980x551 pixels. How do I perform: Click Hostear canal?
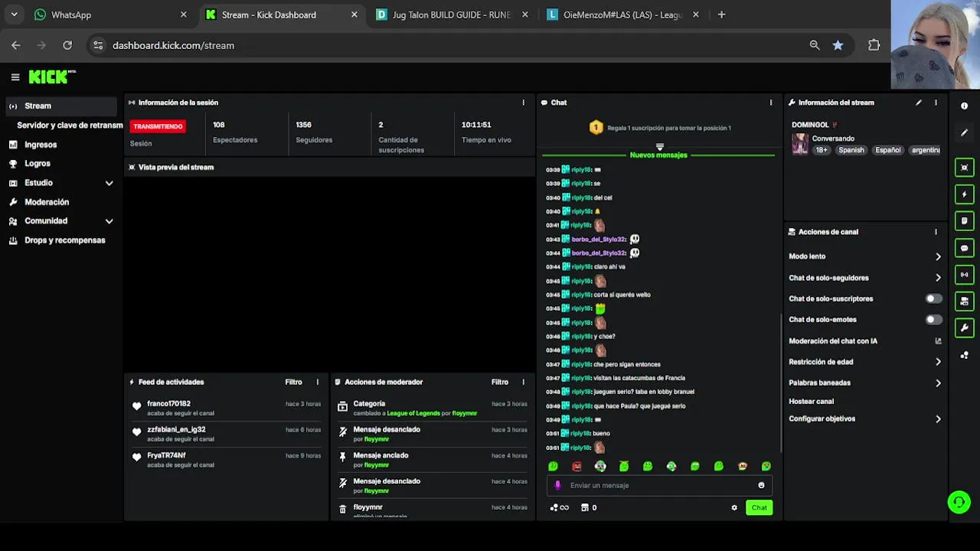(811, 401)
